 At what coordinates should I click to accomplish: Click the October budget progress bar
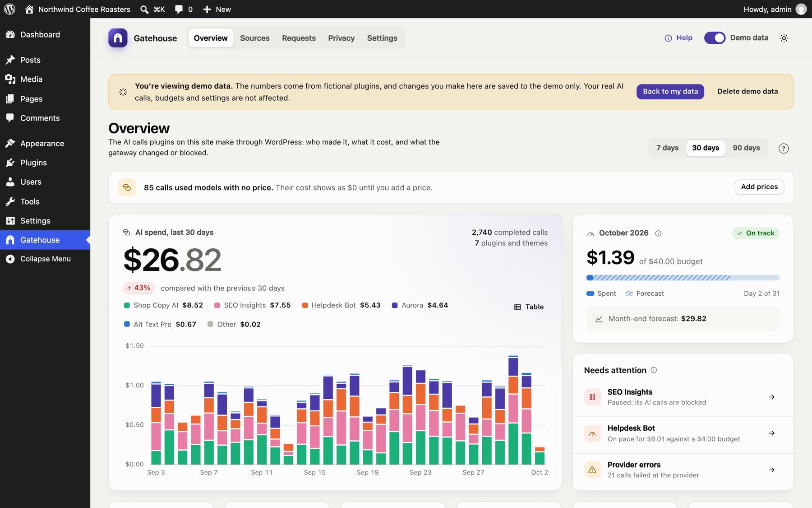(683, 278)
